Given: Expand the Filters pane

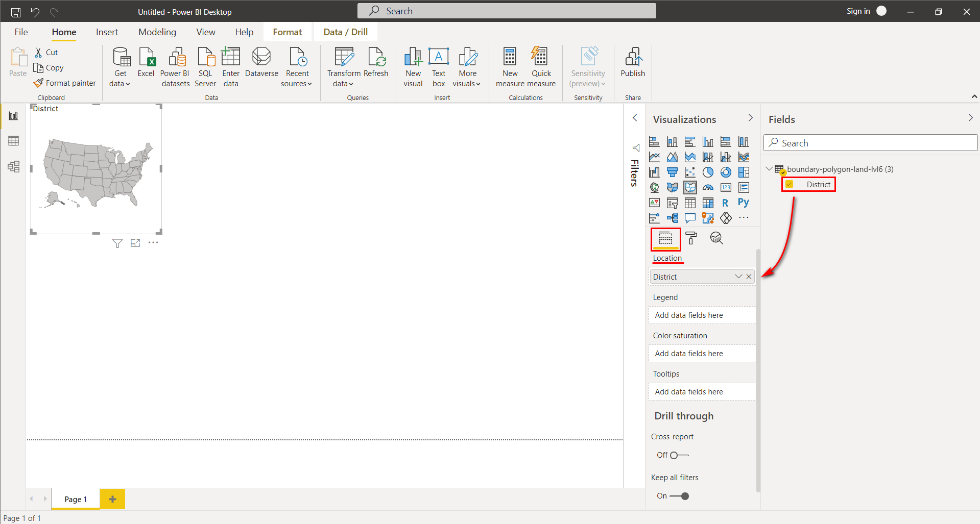Looking at the screenshot, I should [x=635, y=118].
